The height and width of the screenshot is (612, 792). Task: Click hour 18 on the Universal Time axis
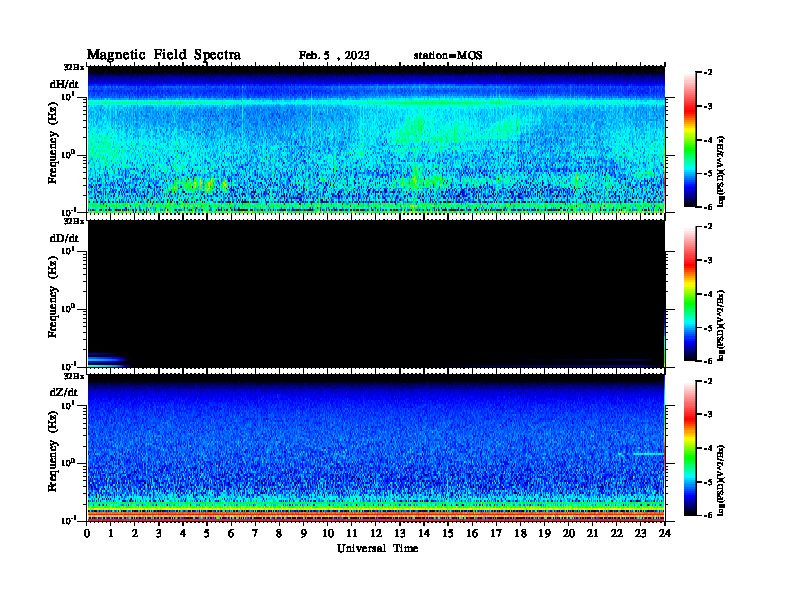tap(520, 533)
